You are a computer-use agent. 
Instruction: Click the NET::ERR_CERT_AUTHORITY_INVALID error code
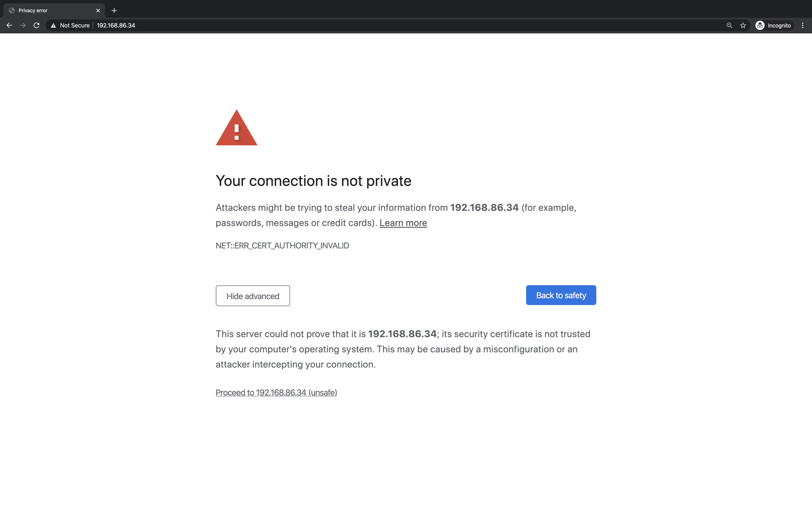[x=282, y=246]
